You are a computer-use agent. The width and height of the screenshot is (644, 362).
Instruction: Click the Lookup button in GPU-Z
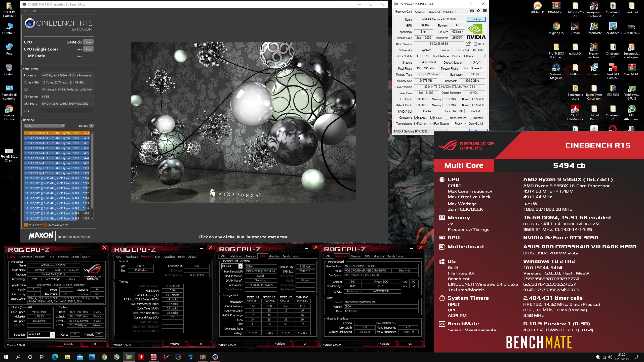tap(476, 19)
